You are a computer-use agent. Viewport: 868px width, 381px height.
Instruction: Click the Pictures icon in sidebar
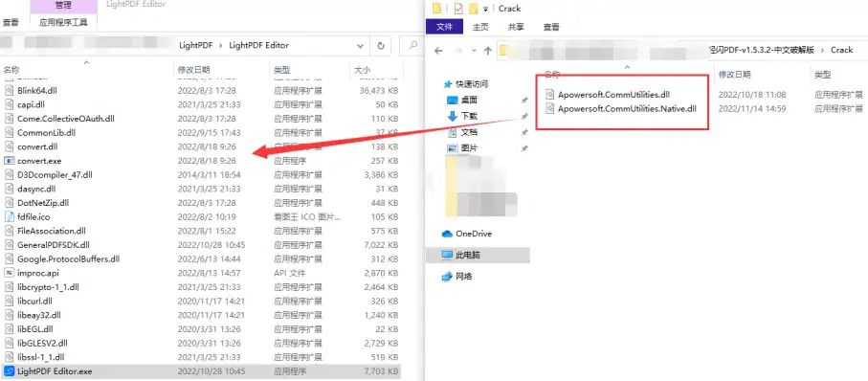coord(453,148)
